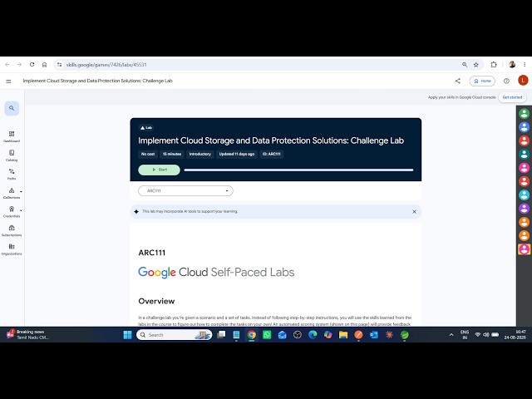This screenshot has width=532, height=399.
Task: Dismiss the AI tools notice banner
Action: [414, 212]
